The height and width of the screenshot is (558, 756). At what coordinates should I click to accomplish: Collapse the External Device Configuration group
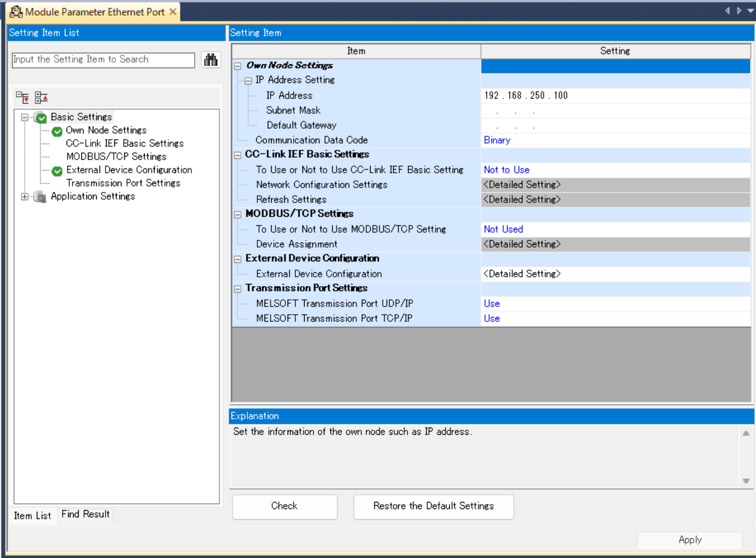click(238, 259)
